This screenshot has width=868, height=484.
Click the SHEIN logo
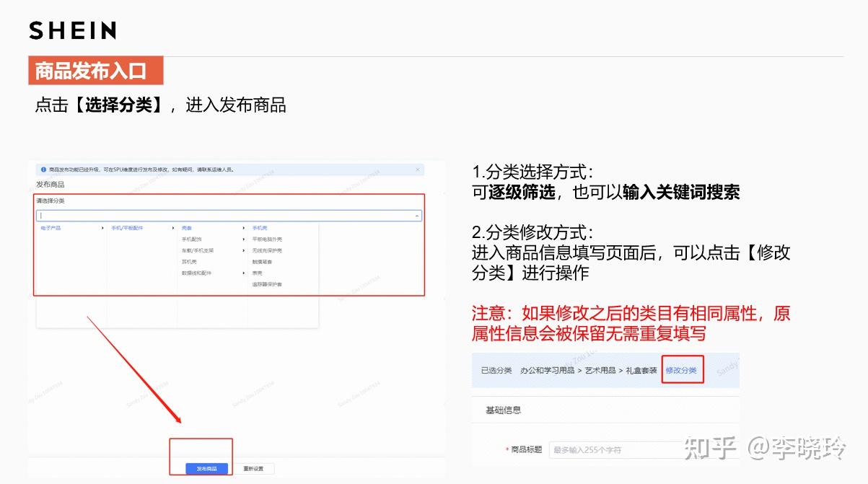pos(72,30)
